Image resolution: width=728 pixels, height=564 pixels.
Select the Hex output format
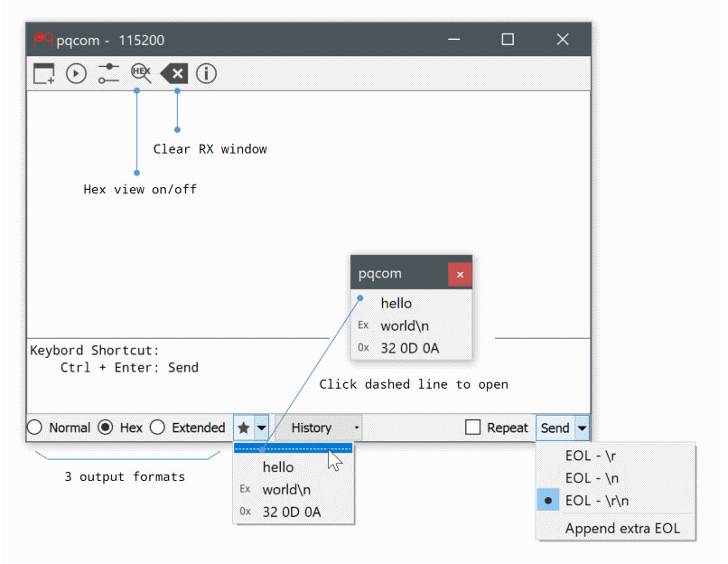click(120, 428)
